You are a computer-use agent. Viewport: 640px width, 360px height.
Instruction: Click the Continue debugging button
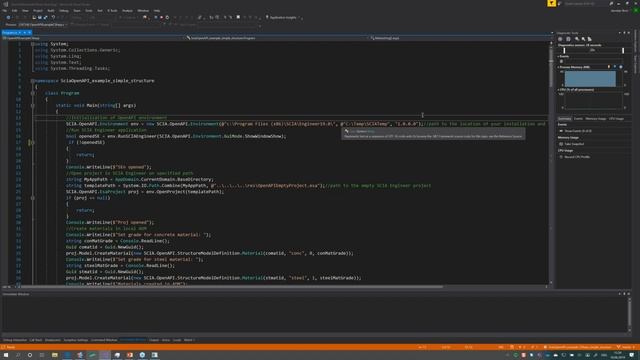[x=128, y=18]
